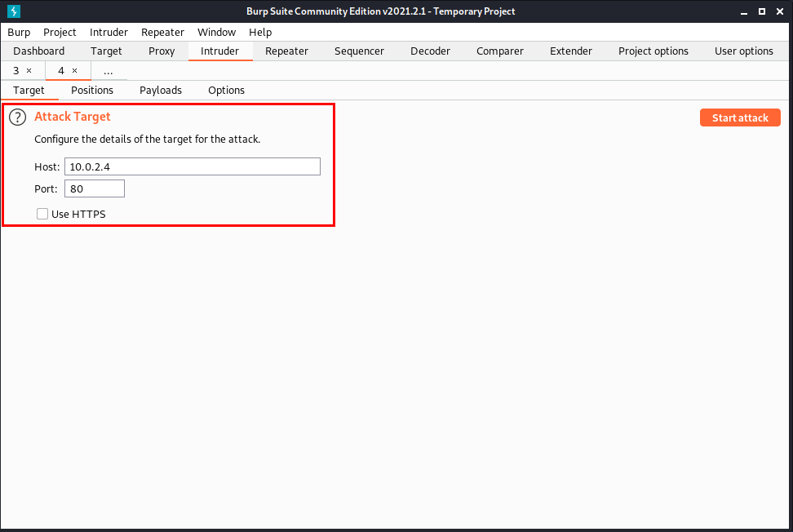Open the Intruder menu in menu bar

click(109, 33)
